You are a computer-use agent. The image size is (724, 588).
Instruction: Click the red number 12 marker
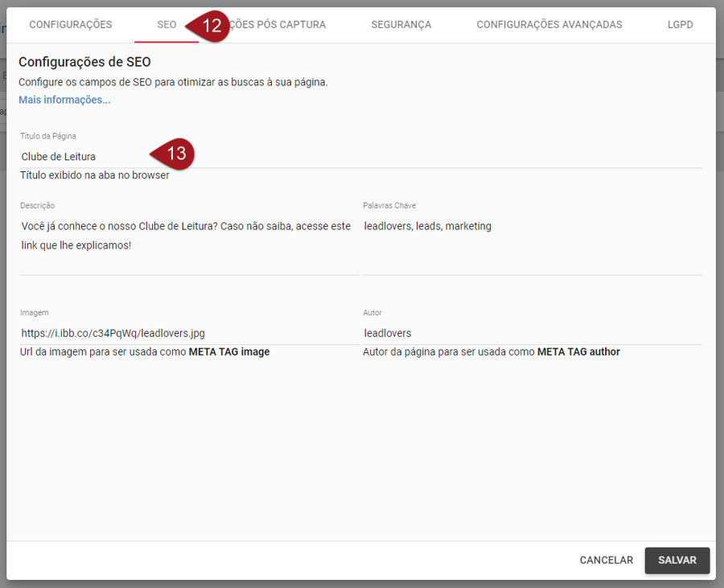tap(209, 26)
